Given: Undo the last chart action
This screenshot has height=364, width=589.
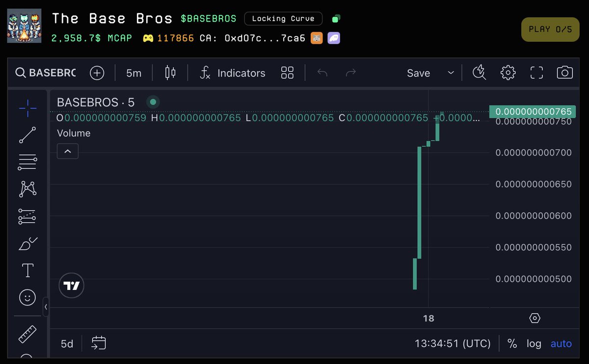Looking at the screenshot, I should click(322, 73).
